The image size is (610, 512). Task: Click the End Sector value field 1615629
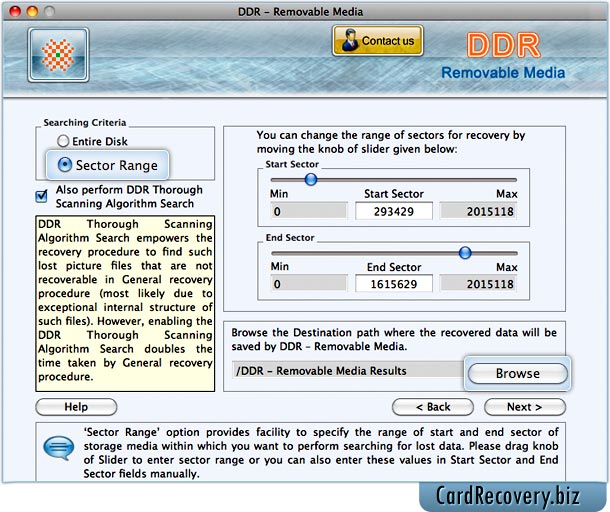(394, 284)
